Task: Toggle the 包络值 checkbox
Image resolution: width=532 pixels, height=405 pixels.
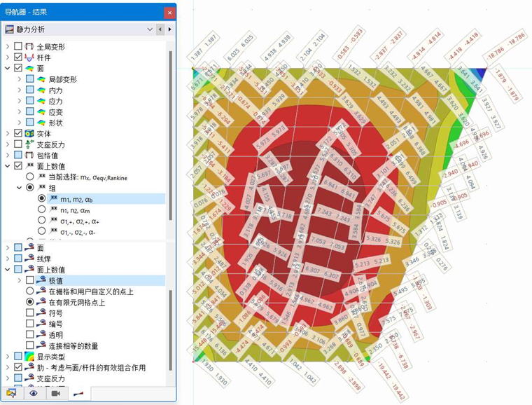Action: (18, 155)
